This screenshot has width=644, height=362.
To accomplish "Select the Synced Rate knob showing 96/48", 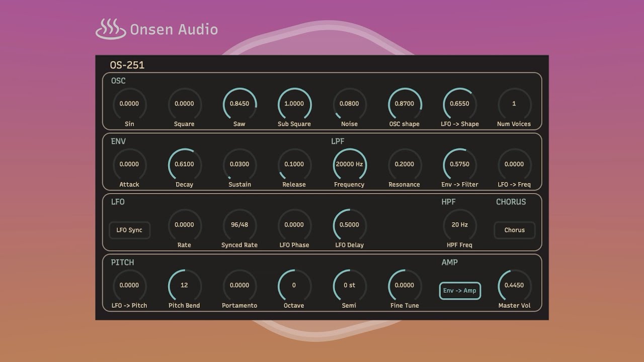I will 239,225.
